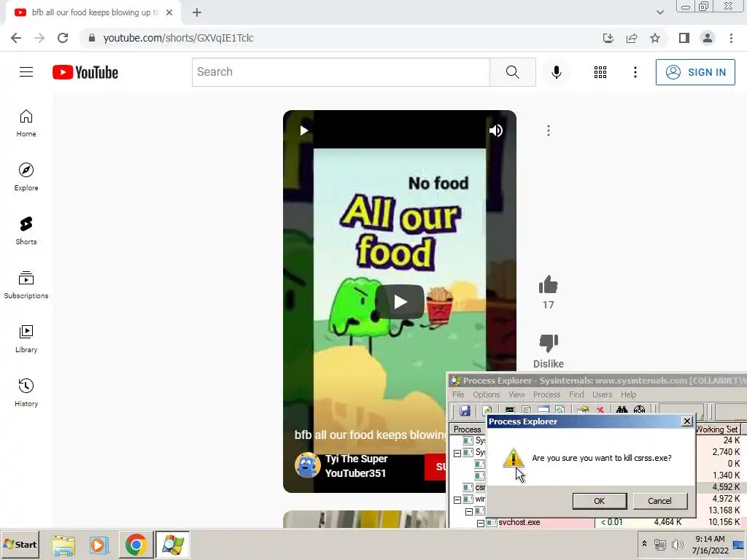Open the YouTube apps grid icon
Screen dimensions: 747x560
pyautogui.click(x=600, y=72)
